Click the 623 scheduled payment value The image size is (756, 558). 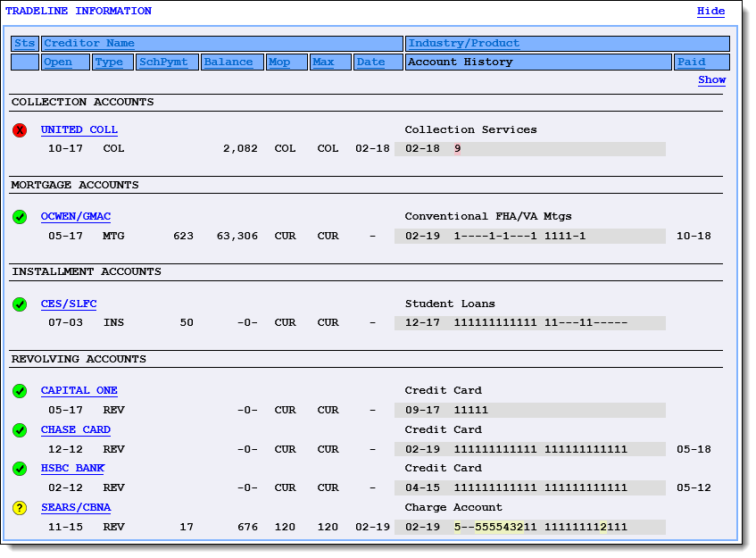coord(183,237)
